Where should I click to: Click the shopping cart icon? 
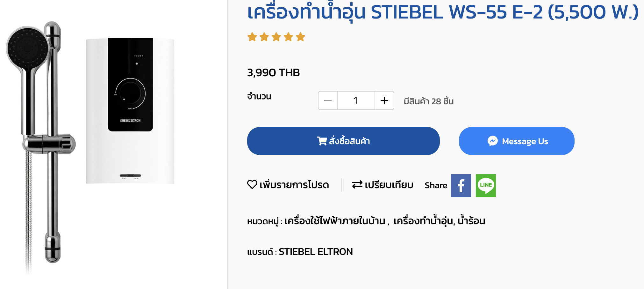coord(322,141)
